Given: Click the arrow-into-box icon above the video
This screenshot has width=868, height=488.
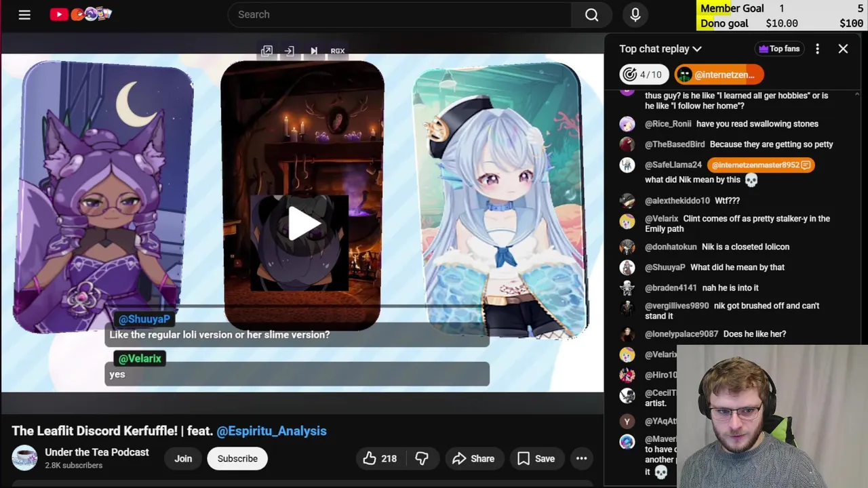Looking at the screenshot, I should 290,51.
